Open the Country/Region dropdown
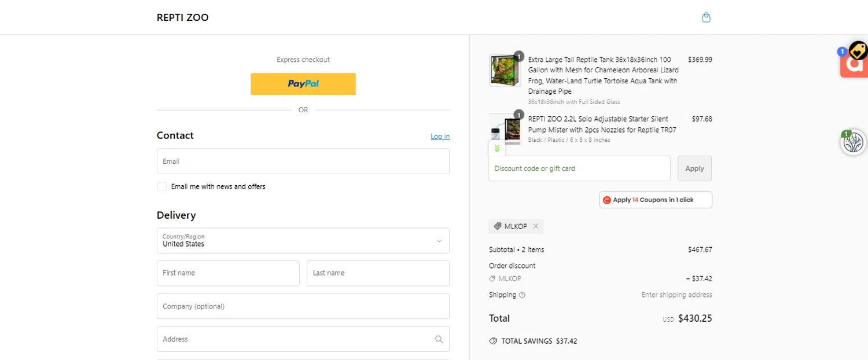Viewport: 868px width, 360px height. pyautogui.click(x=303, y=240)
